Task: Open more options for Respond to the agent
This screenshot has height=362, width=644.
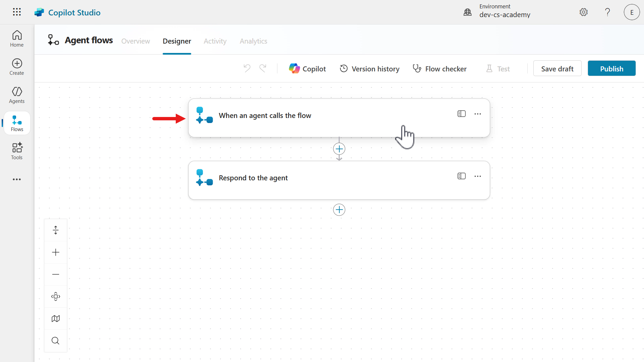Action: pos(478,176)
